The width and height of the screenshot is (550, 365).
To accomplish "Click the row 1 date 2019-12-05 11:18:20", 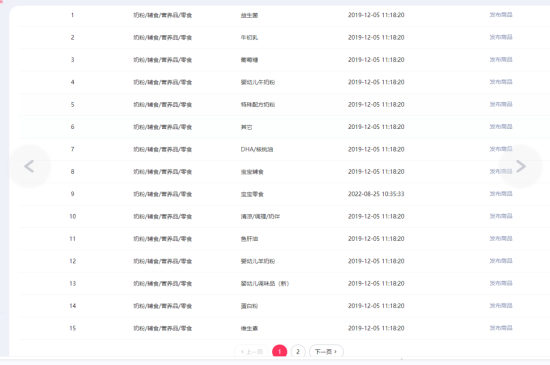I will (376, 15).
